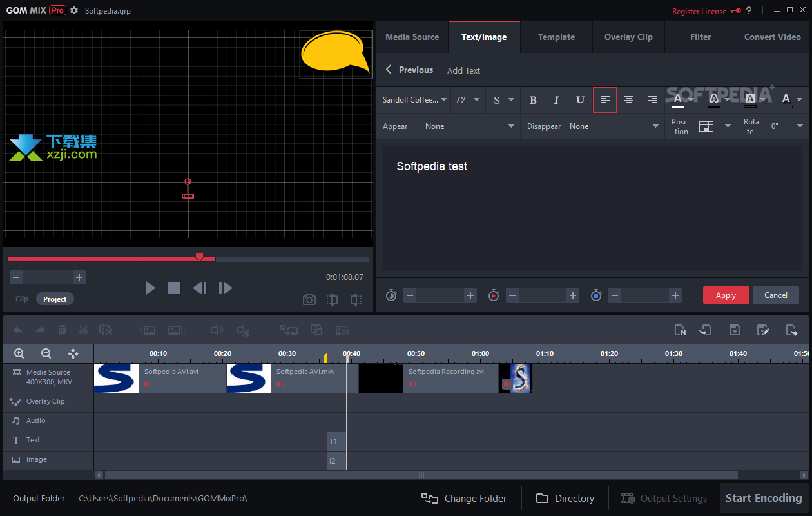
Task: Open GOM Mix settings gear
Action: [x=74, y=10]
